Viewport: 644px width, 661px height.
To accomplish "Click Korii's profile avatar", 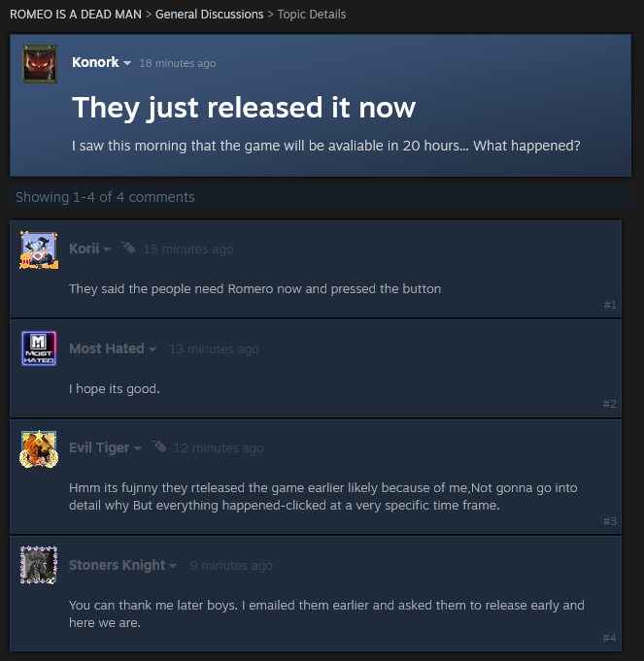I will pyautogui.click(x=39, y=250).
